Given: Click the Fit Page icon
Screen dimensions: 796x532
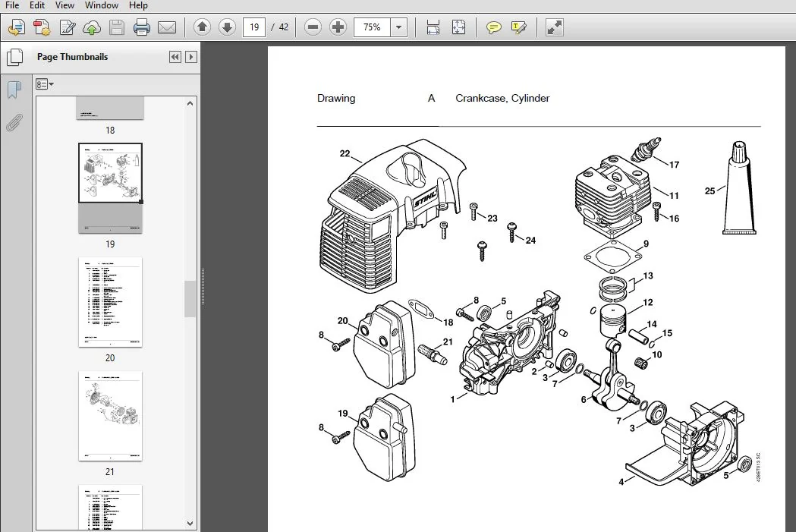Looking at the screenshot, I should pyautogui.click(x=458, y=27).
